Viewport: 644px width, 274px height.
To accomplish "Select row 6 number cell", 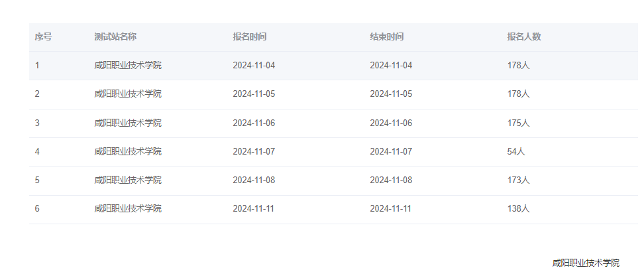I will pos(37,209).
